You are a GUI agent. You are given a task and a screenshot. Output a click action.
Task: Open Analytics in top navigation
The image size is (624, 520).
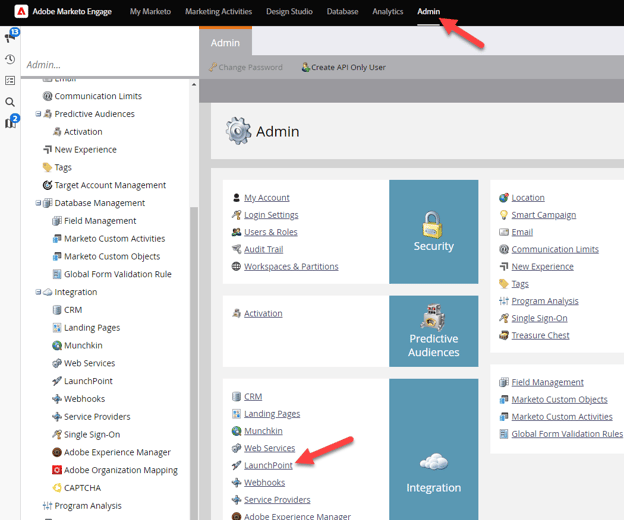click(388, 12)
